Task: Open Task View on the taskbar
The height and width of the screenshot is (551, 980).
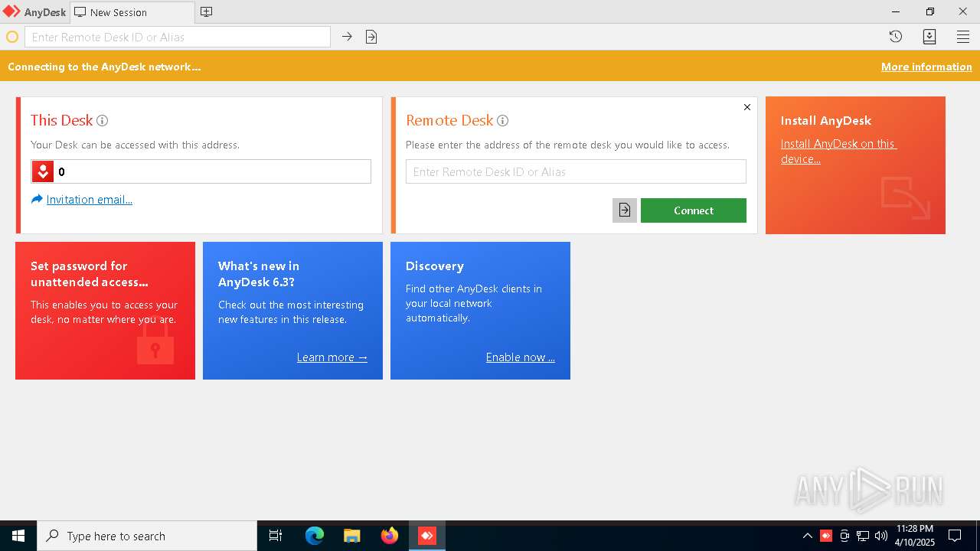Action: tap(276, 536)
